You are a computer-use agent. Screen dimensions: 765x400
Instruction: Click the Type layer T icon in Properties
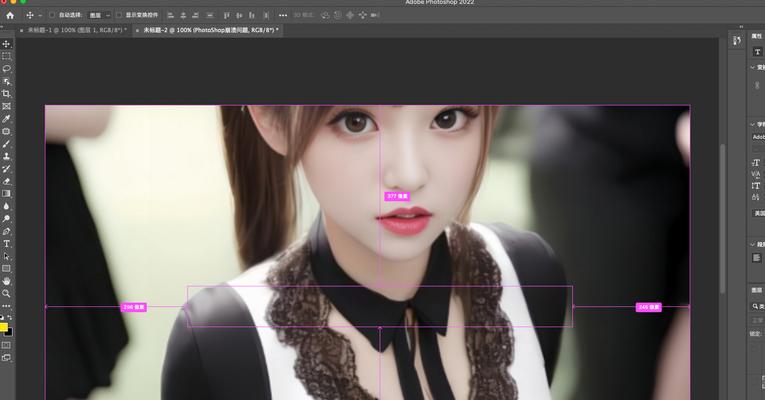758,52
